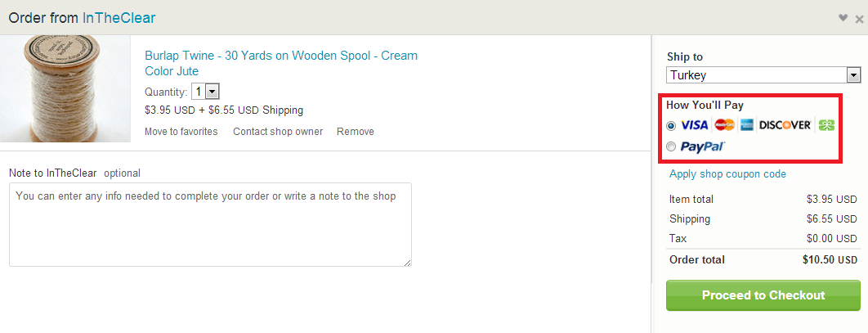Click the Note to InTheClear text box
The image size is (868, 333).
point(210,224)
